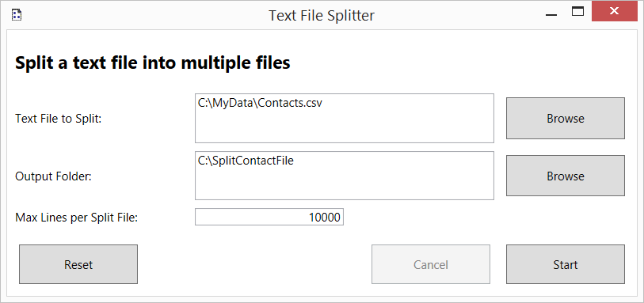Screen dimensions: 644x303
Task: Close the Text File Splitter window
Action: coord(614,12)
